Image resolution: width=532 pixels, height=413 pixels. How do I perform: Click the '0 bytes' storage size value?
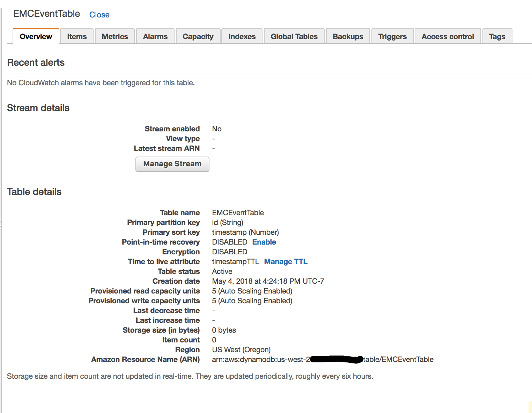tap(224, 330)
